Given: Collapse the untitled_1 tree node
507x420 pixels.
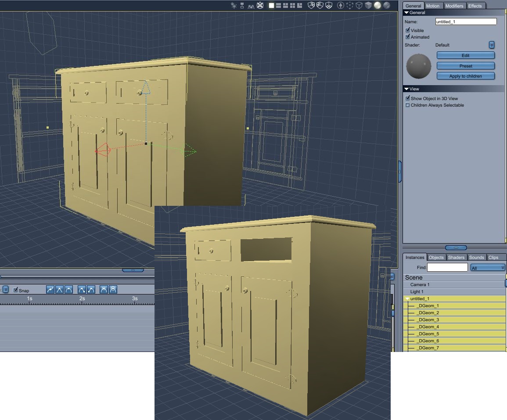Looking at the screenshot, I should (x=407, y=299).
